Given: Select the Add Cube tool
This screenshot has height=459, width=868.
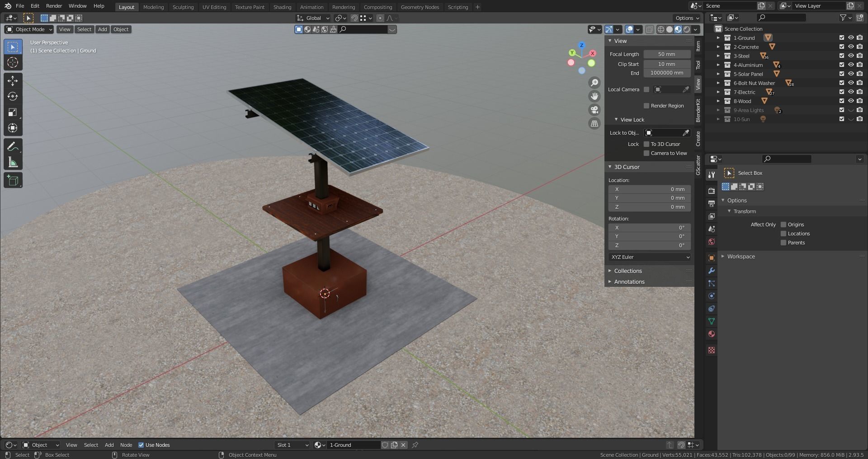Looking at the screenshot, I should pos(13,181).
